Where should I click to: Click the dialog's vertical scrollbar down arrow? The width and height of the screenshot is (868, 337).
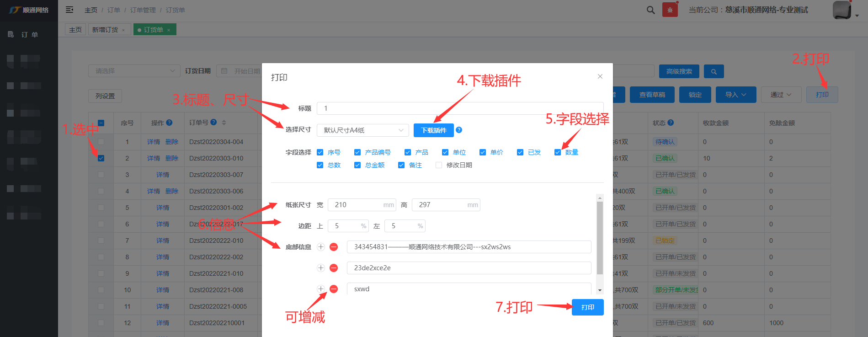coord(600,290)
